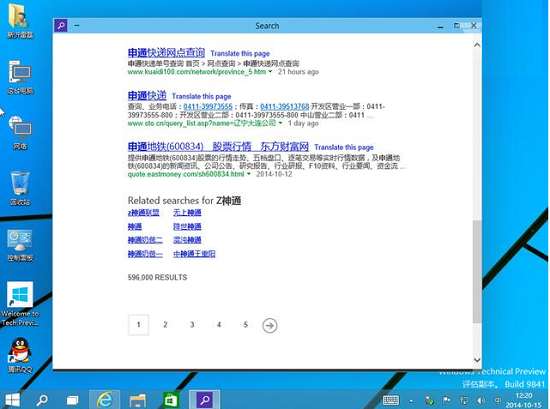Click fax number link 0411-39513768
This screenshot has height=409, width=550.
point(285,106)
